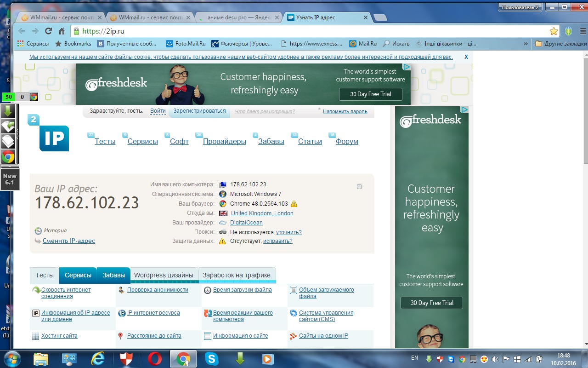This screenshot has height=368, width=588.
Task: Click the Сменить IP-адрес link
Action: click(69, 241)
